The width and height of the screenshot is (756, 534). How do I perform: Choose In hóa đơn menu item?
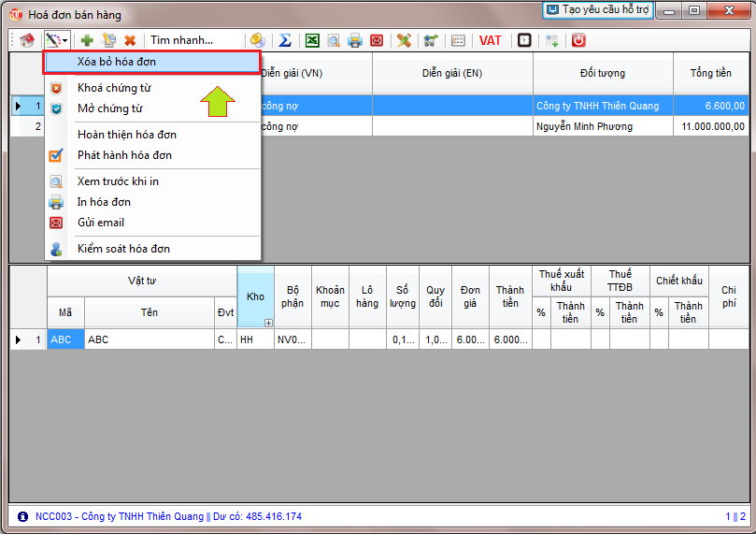152,202
